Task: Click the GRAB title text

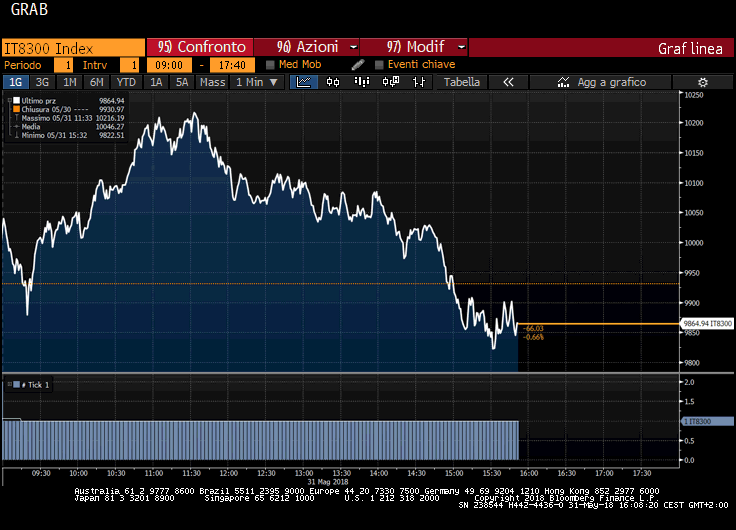Action: click(29, 9)
